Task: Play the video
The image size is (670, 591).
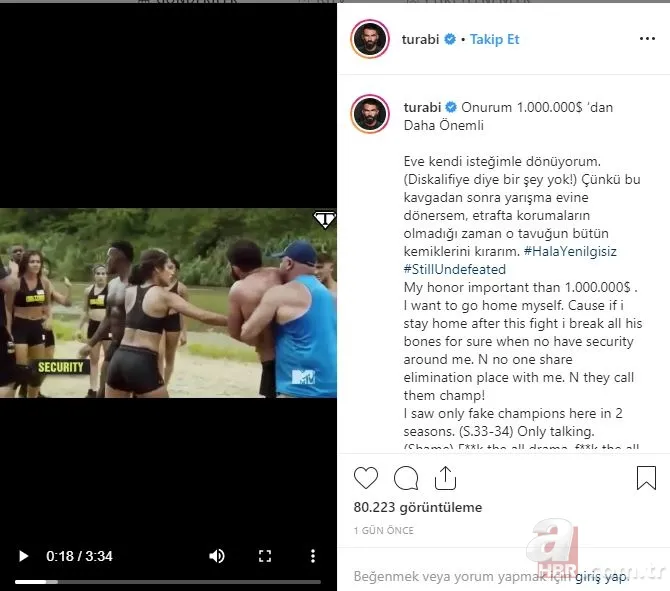Action: tap(24, 556)
